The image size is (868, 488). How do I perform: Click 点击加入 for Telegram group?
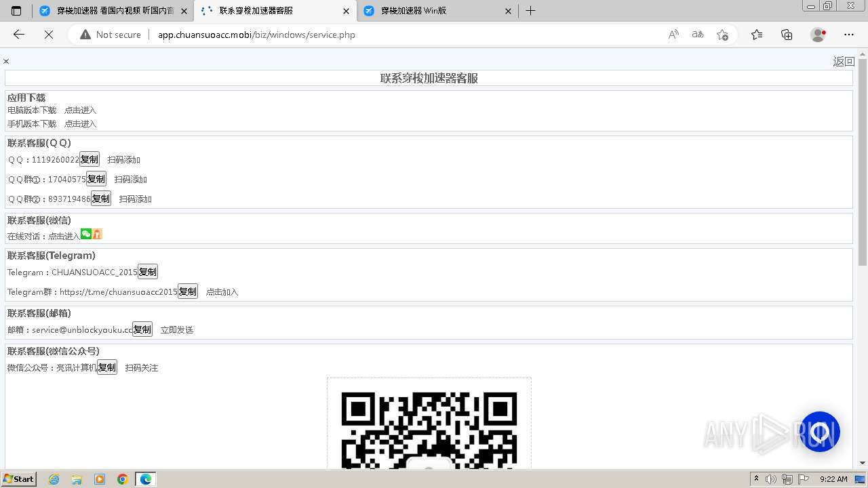[222, 292]
